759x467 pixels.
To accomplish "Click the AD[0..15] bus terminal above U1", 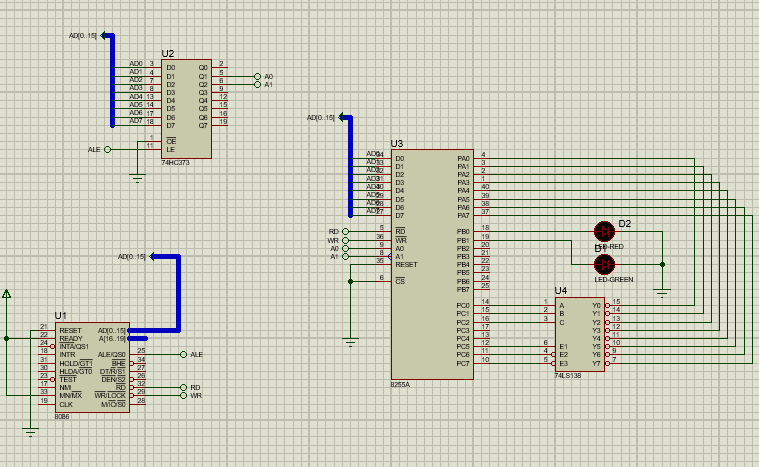I will coord(152,256).
